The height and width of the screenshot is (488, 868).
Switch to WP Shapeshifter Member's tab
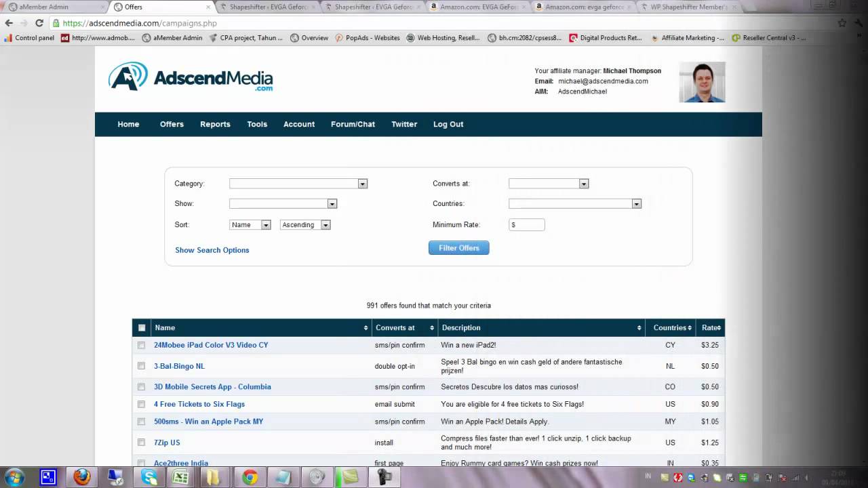tap(689, 7)
